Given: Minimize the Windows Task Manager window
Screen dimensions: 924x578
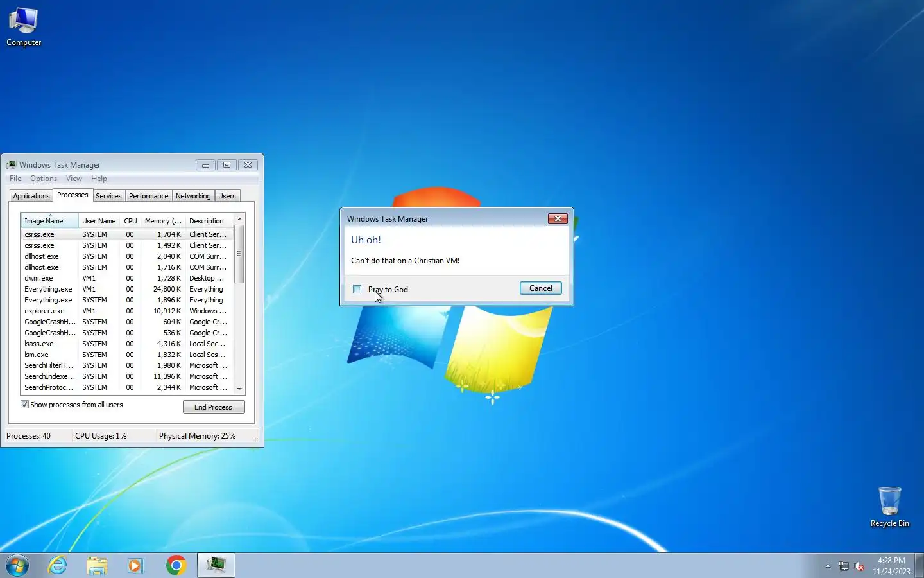Looking at the screenshot, I should click(x=205, y=165).
